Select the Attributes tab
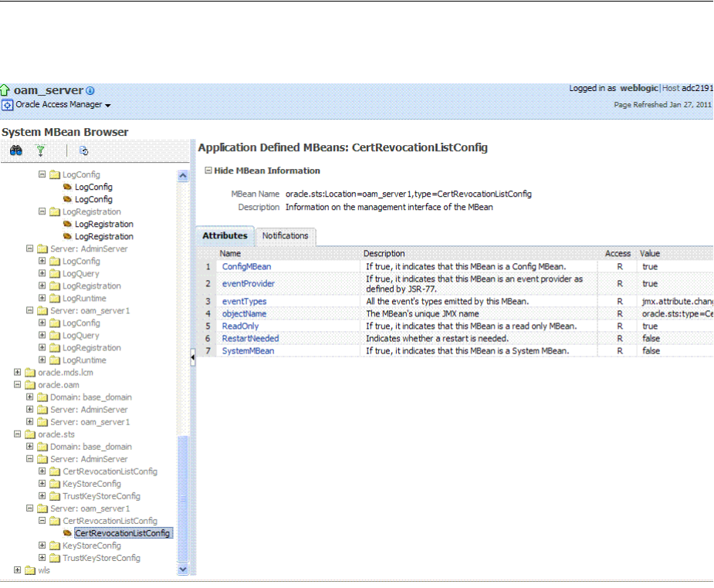The height and width of the screenshot is (588, 714). pyautogui.click(x=225, y=236)
